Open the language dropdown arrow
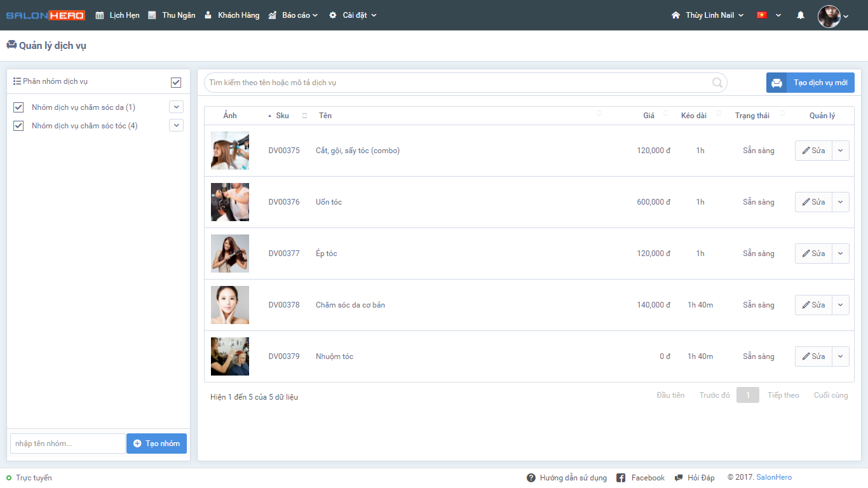 pos(778,15)
